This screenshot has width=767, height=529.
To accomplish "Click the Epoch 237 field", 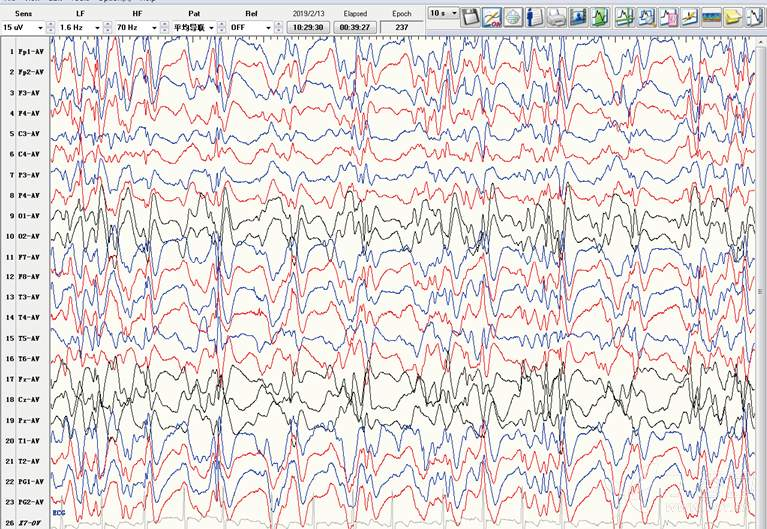I will (402, 27).
